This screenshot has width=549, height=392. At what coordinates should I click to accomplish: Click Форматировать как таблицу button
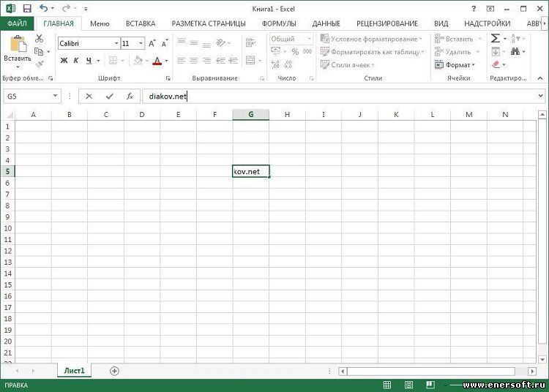click(x=372, y=52)
